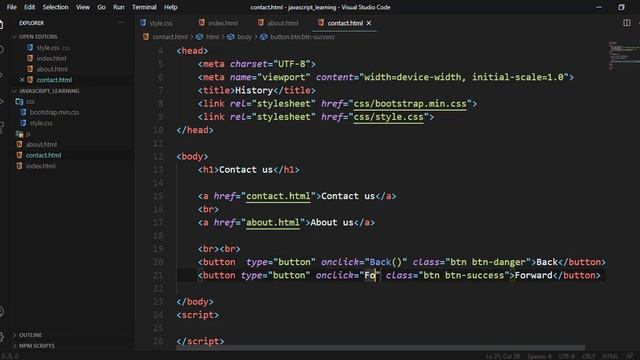Open Manage gear in activity bar
This screenshot has height=360, width=640.
click(2, 337)
